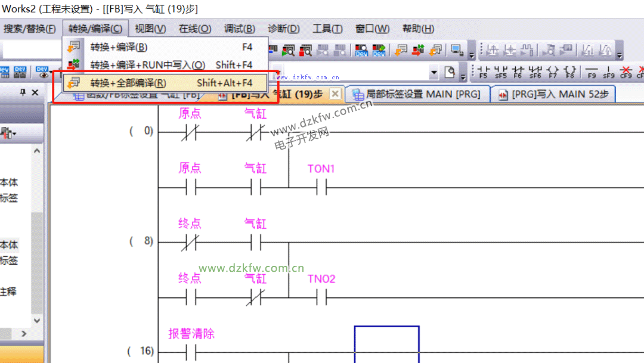
Task: Open the 在线 menu
Action: point(194,29)
